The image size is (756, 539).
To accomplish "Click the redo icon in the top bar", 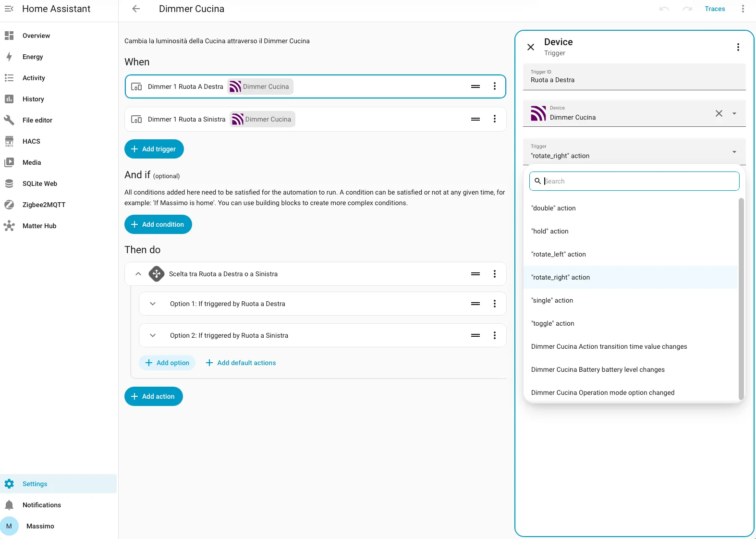I will coord(687,9).
